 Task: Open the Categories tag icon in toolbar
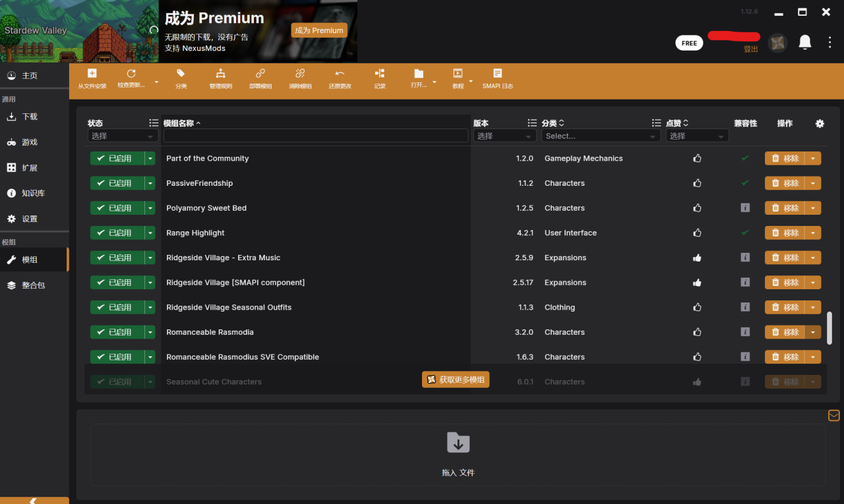pyautogui.click(x=181, y=73)
